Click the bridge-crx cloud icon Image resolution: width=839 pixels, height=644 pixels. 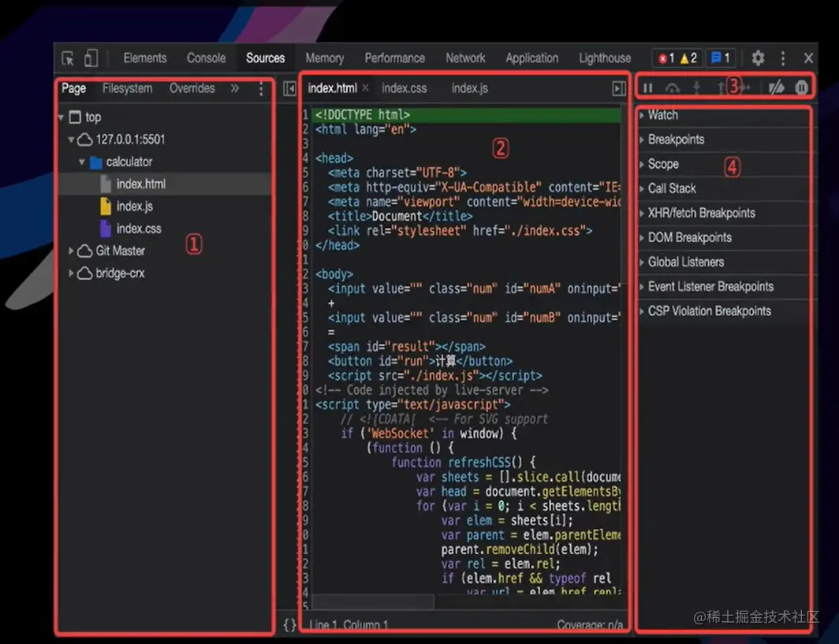tap(84, 274)
